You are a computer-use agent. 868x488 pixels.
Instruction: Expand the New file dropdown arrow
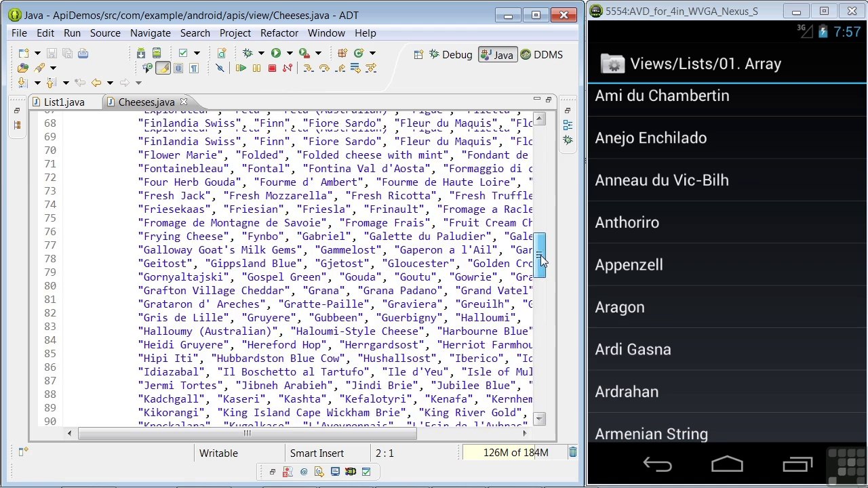37,53
